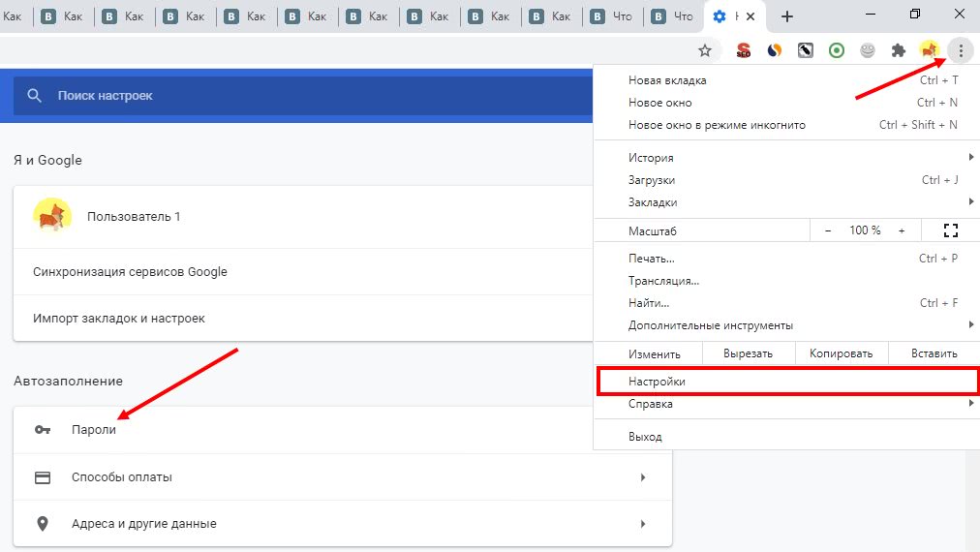This screenshot has height=552, width=980.
Task: Click the green circle extension icon
Action: (837, 50)
